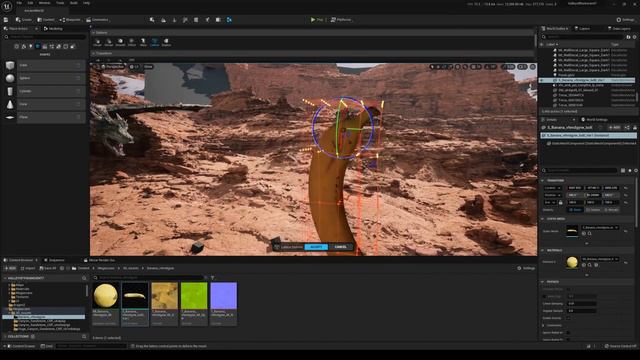Image resolution: width=640 pixels, height=360 pixels.
Task: Select the VSculpt deform tool
Action: [98, 42]
